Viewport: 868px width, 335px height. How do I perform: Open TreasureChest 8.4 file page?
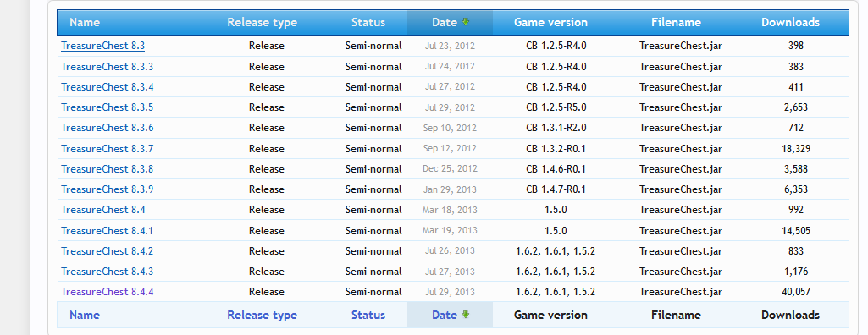[103, 210]
